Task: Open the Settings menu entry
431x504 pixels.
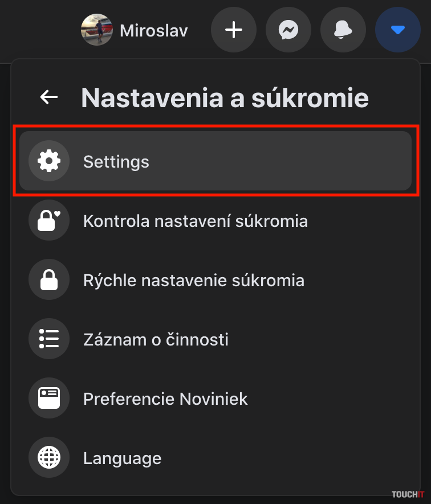Action: (x=215, y=161)
